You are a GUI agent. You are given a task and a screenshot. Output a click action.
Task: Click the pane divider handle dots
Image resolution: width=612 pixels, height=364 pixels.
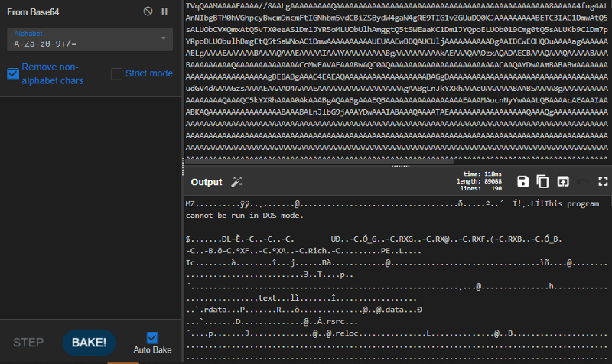400,166
